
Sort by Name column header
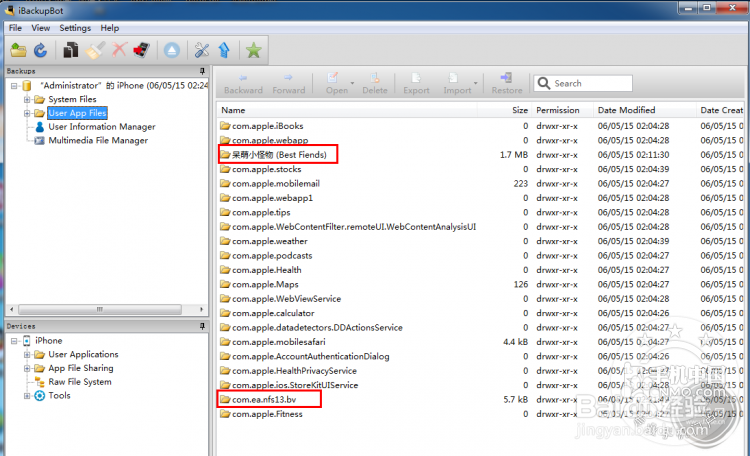[347, 110]
